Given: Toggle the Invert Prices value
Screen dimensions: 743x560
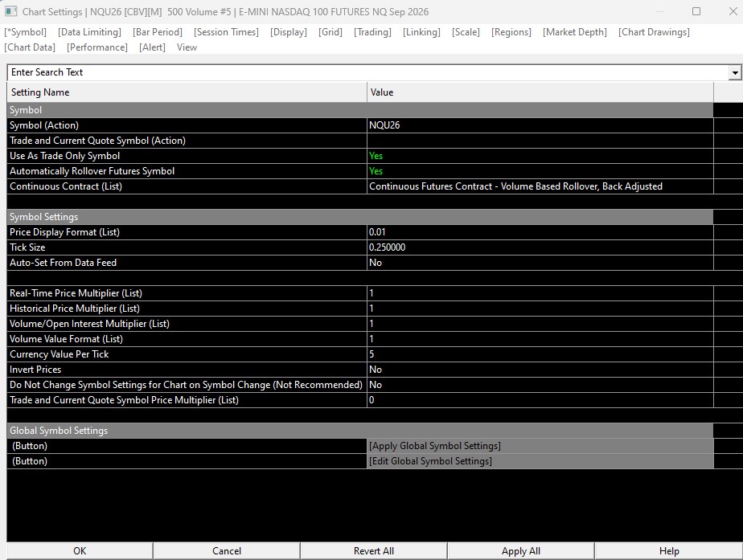Looking at the screenshot, I should pos(540,370).
